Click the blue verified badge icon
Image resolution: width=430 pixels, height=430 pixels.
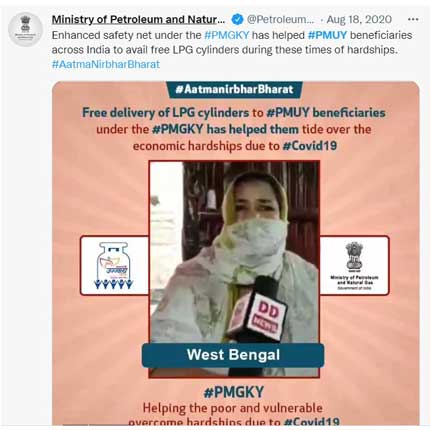coord(237,19)
